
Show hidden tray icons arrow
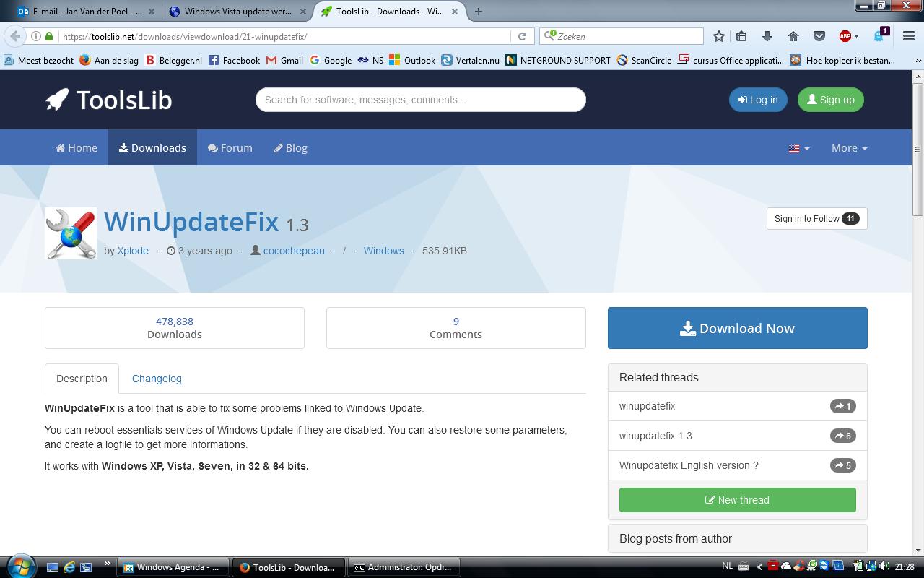[759, 567]
